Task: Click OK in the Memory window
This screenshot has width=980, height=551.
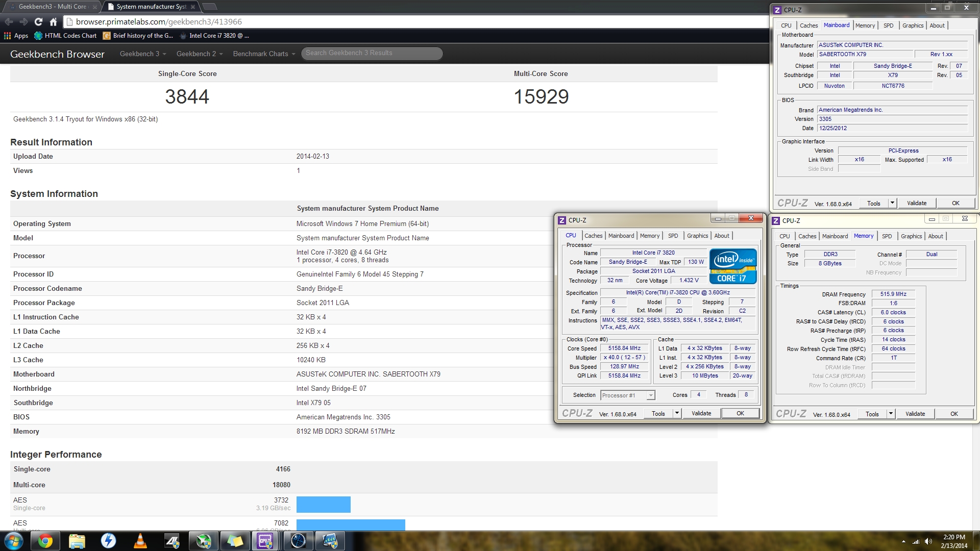Action: click(x=954, y=414)
